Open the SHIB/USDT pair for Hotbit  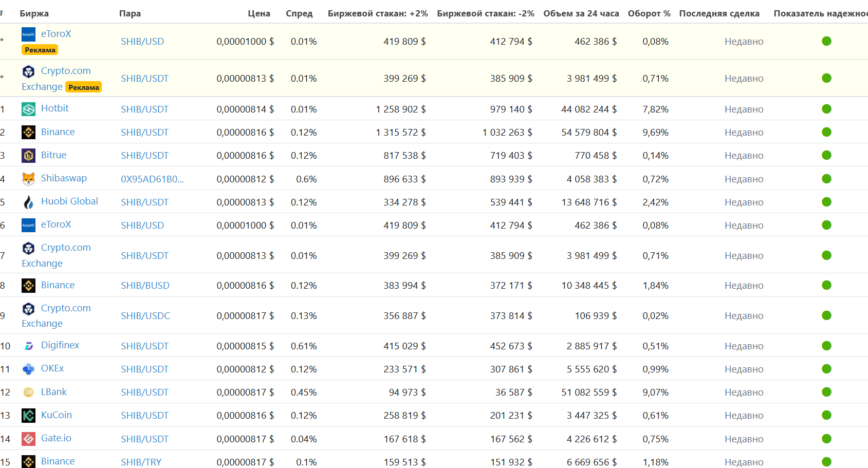144,109
